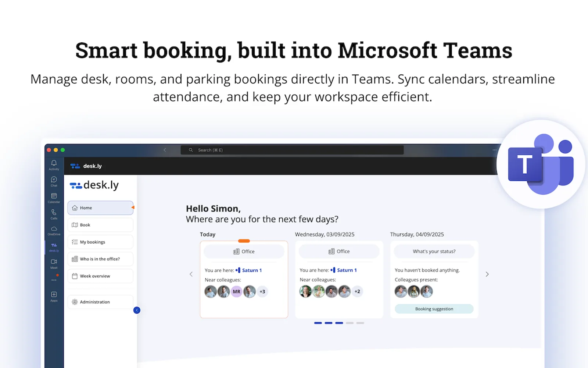Open Wednesday's Saturn 1 location link
Screen dimensions: 588x368
344,270
